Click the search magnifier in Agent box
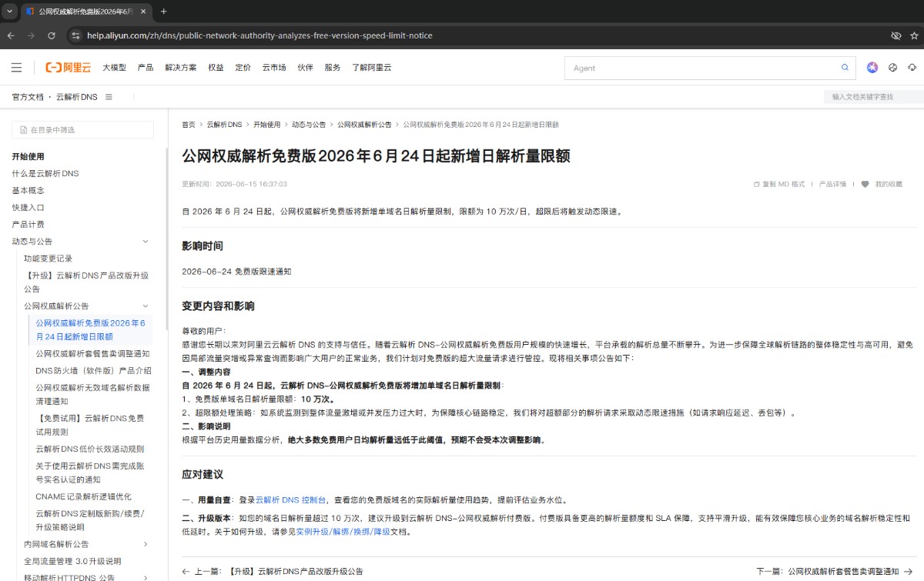Image resolution: width=924 pixels, height=581 pixels. (x=845, y=68)
